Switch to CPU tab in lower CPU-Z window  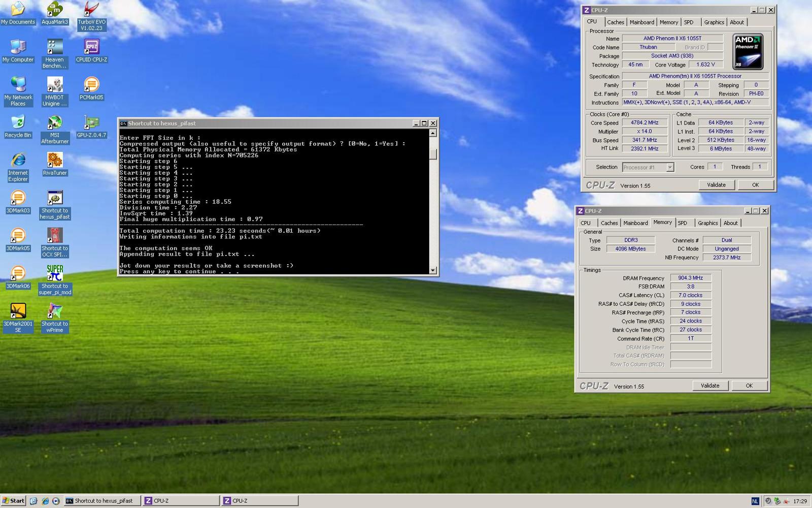point(586,223)
